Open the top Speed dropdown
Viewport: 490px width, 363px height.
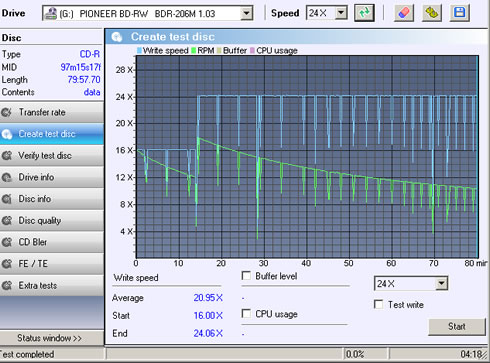(341, 13)
